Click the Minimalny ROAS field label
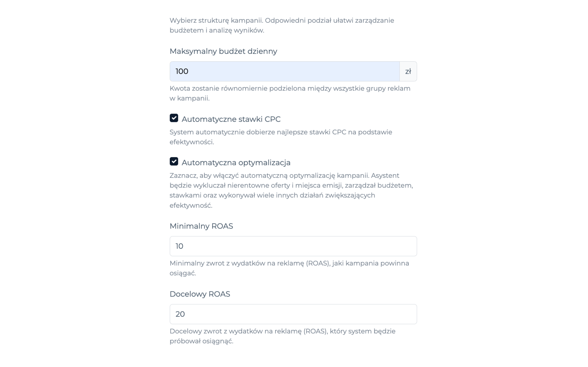Viewport: 588px width, 367px height. coord(201,226)
